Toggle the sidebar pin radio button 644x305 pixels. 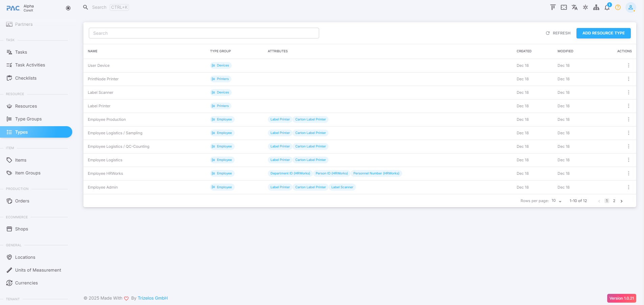point(68,8)
